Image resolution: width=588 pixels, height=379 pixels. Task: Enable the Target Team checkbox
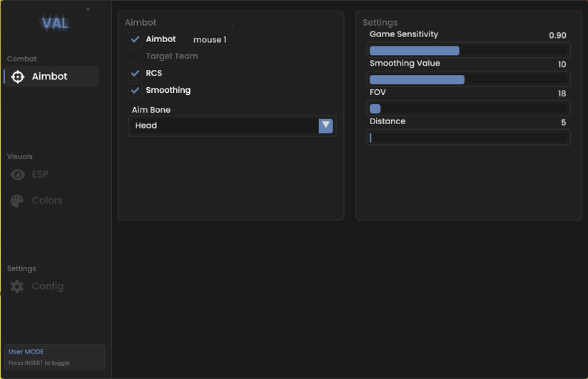click(x=135, y=56)
